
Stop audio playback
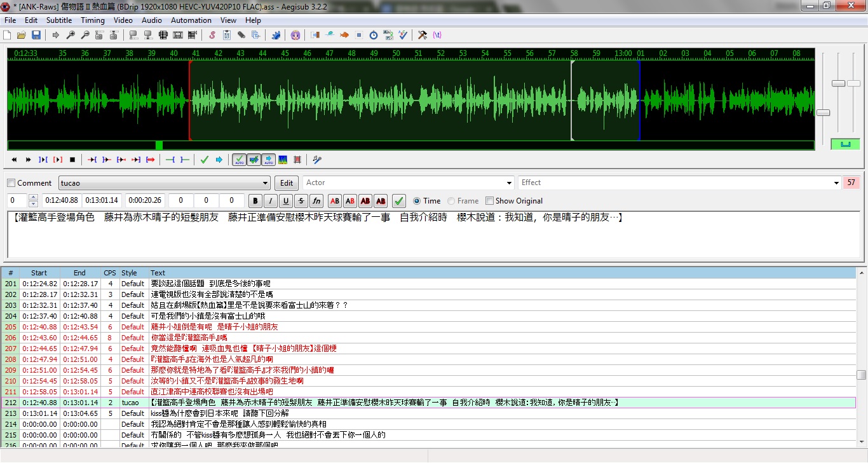72,160
